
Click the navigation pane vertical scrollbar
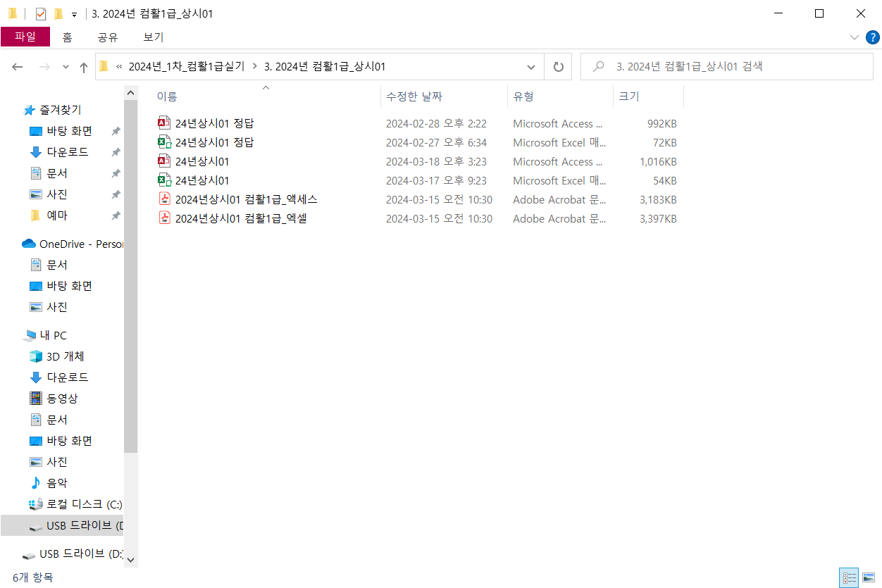(130, 282)
